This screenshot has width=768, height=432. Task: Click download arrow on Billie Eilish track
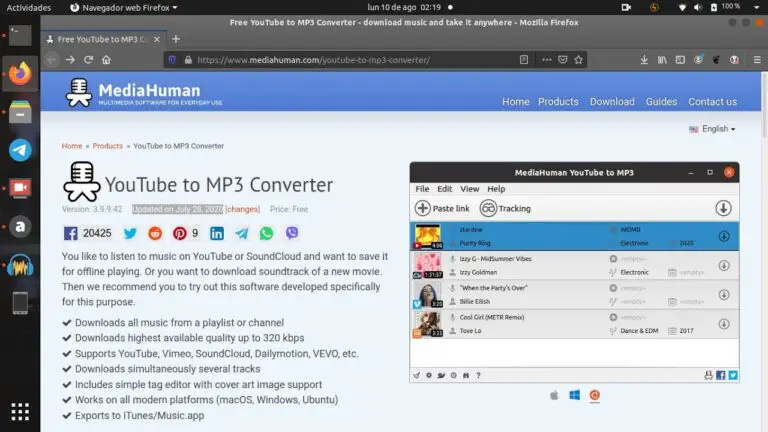(x=724, y=295)
